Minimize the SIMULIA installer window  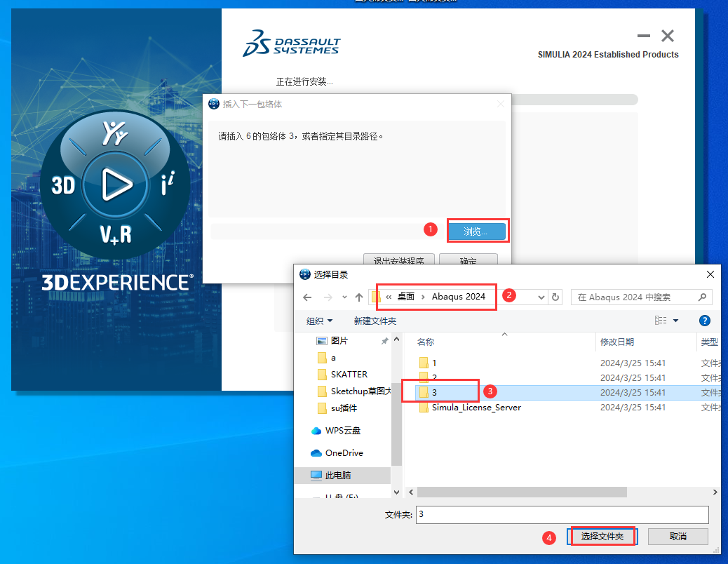point(644,36)
